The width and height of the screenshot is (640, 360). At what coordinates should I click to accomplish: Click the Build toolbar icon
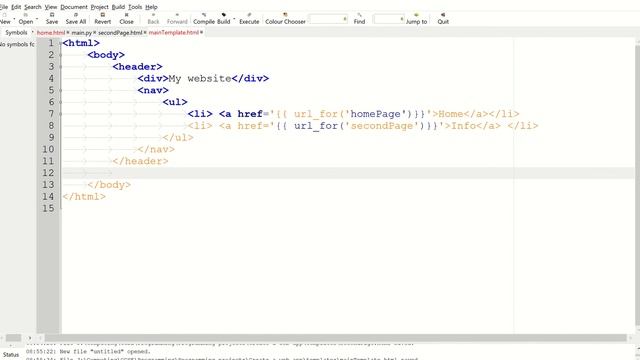coord(223,18)
